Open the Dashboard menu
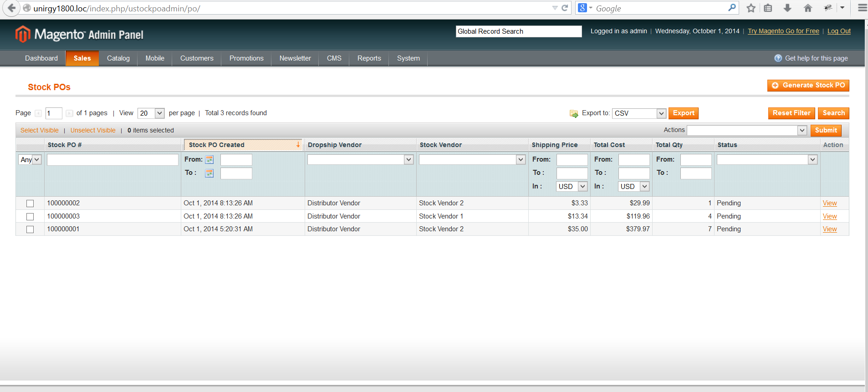Viewport: 868px width, 392px height. 41,58
